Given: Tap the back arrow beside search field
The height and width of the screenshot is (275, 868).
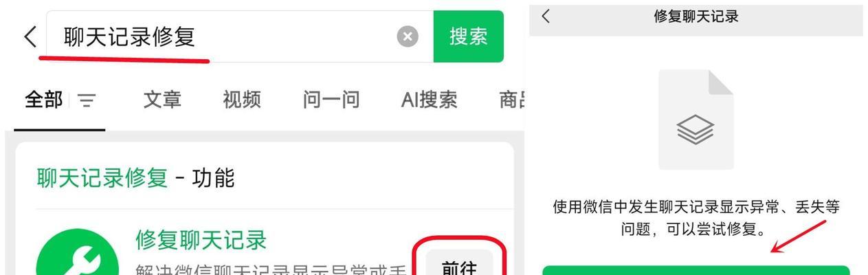Looking at the screenshot, I should (30, 36).
